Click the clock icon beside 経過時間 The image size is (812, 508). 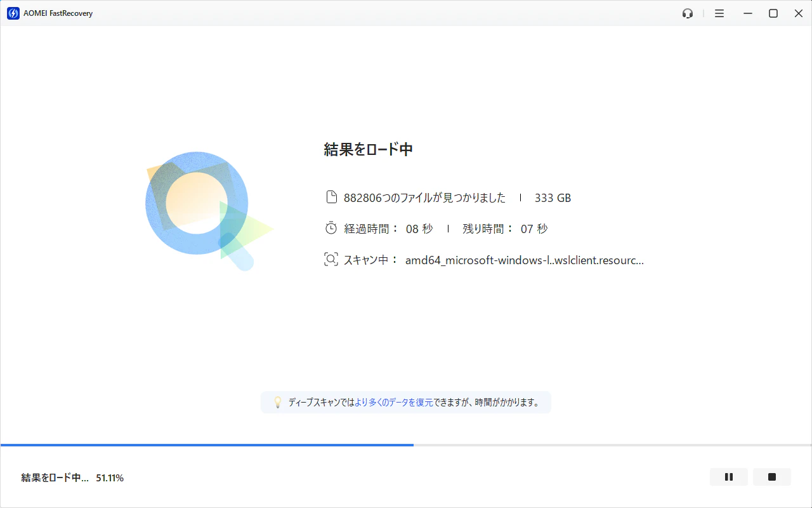coord(331,229)
